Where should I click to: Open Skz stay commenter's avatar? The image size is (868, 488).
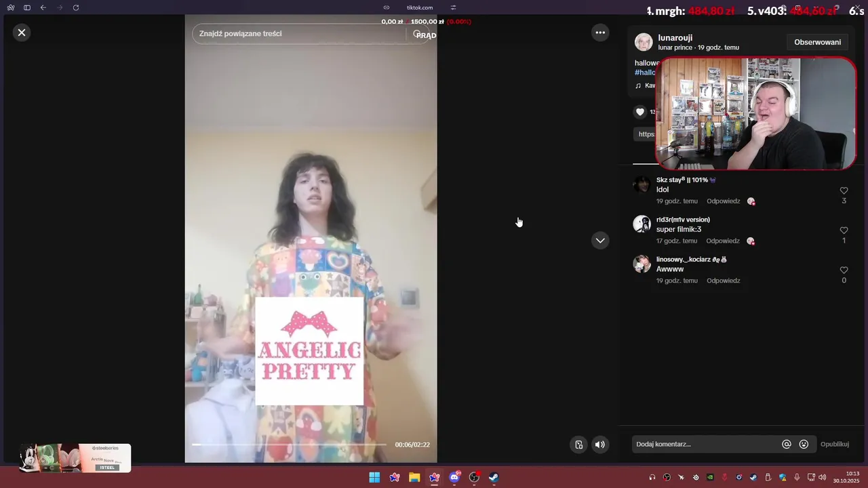point(642,185)
